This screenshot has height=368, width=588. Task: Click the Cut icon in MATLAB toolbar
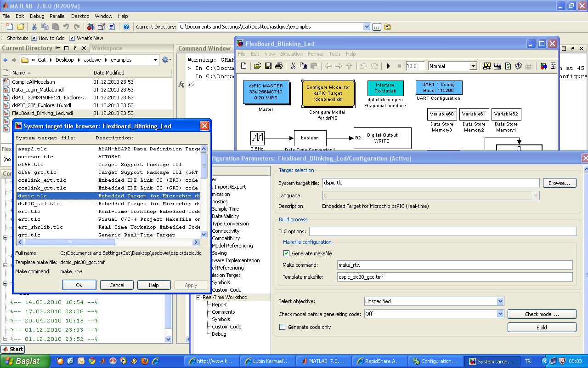pyautogui.click(x=34, y=27)
